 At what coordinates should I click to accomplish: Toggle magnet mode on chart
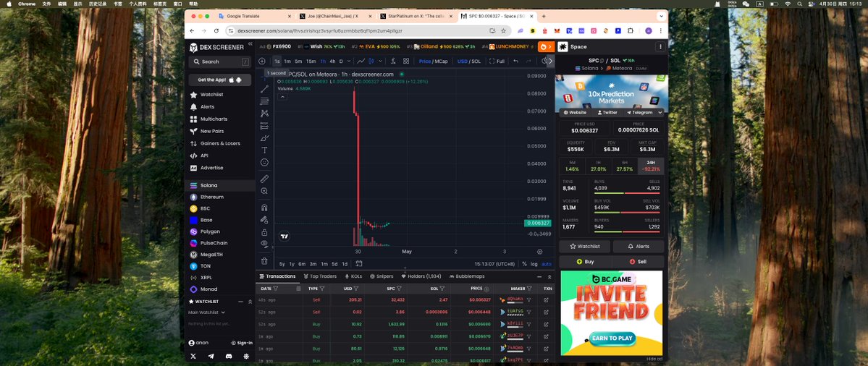[x=265, y=208]
